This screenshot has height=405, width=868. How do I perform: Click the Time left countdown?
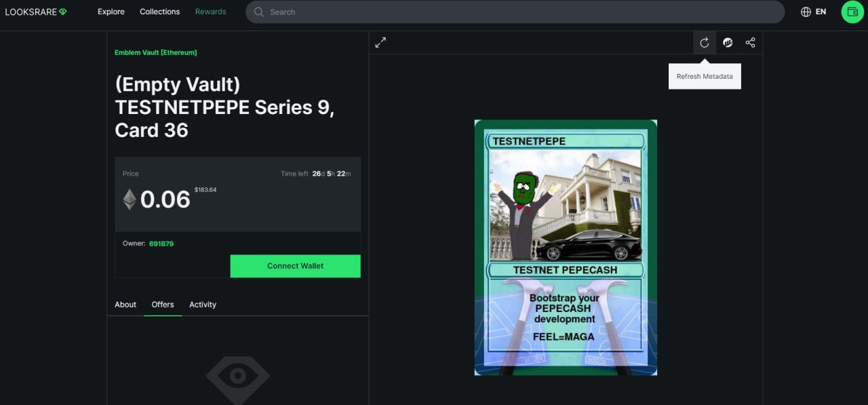(x=316, y=174)
